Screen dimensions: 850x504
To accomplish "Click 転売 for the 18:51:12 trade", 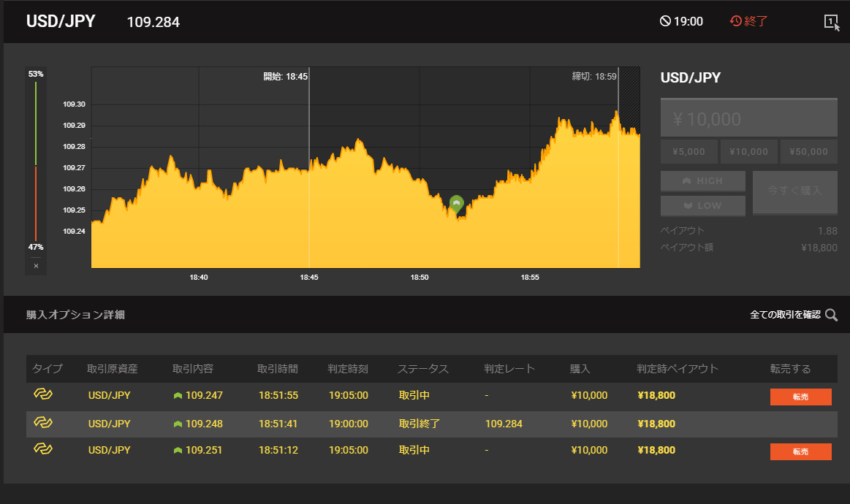I will pos(800,451).
